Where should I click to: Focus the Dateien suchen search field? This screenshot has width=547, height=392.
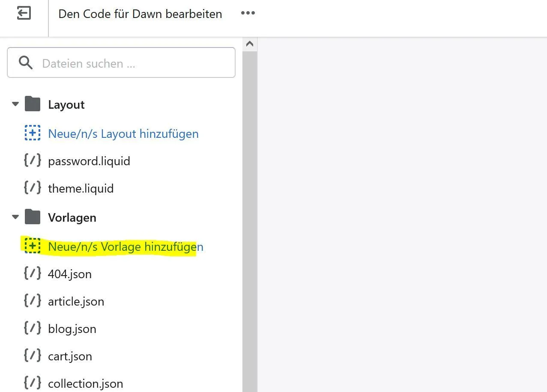pyautogui.click(x=121, y=62)
